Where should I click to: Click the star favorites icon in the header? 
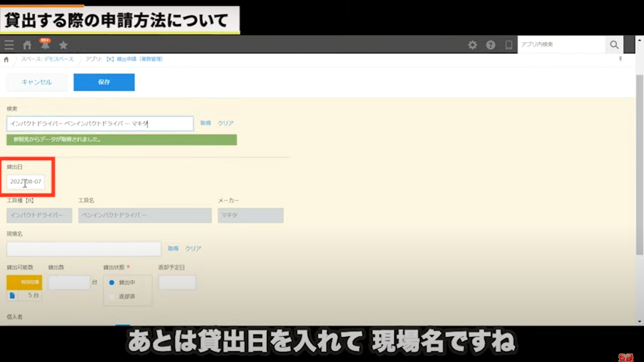(x=63, y=44)
